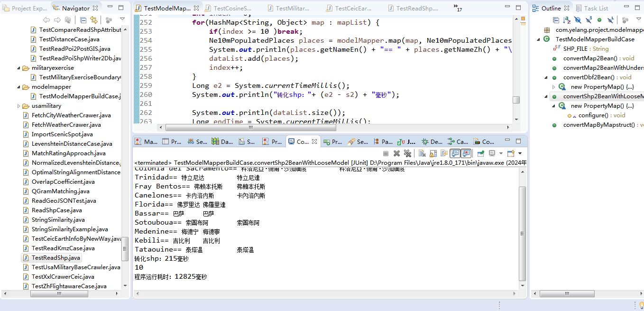Viewport: 644px width, 311px height.
Task: Expand the usamilitary folder
Action: [x=19, y=106]
